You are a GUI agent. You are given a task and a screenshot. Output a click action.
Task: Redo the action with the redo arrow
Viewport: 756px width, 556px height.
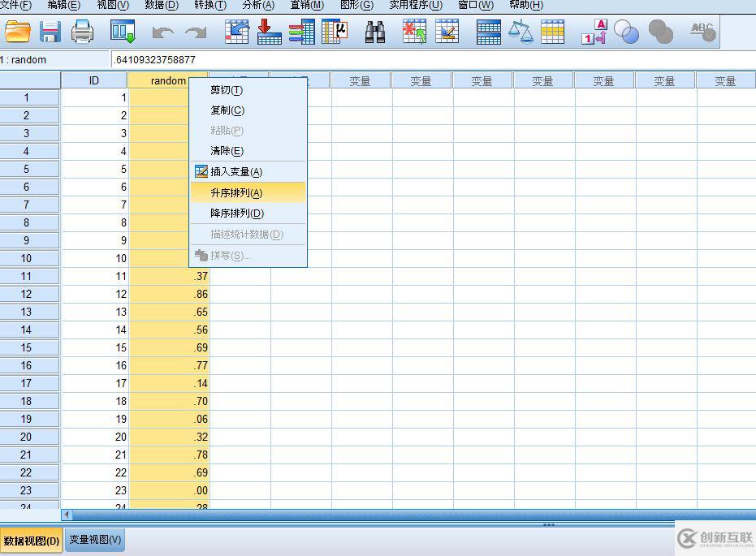[196, 32]
